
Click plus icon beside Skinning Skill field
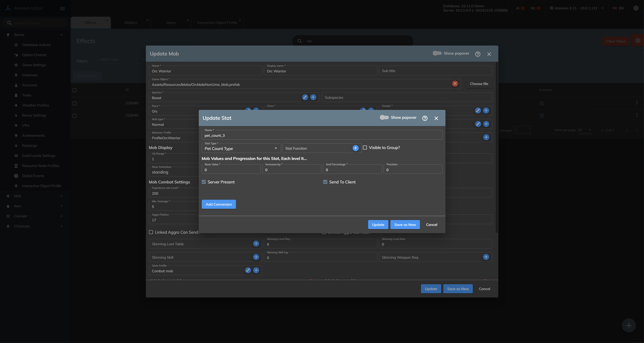tap(256, 257)
